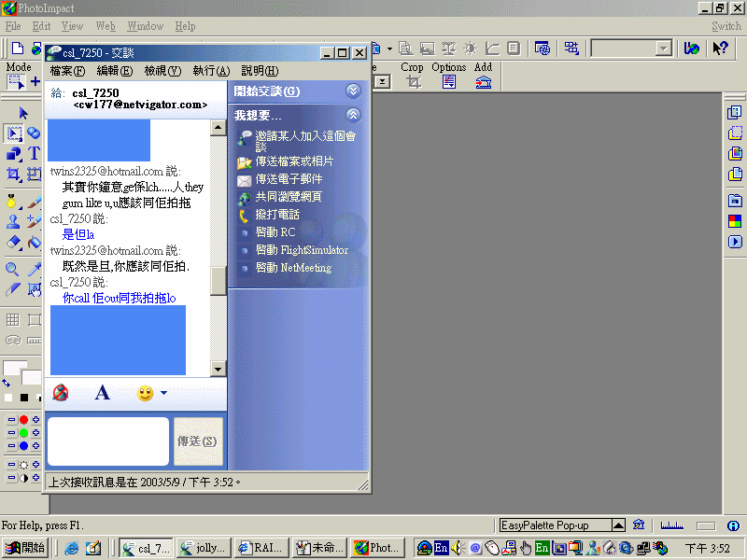Screen dimensions: 747x560
Task: Click the layout grid icon on PhotoImpact toolbar
Action: coord(571,49)
